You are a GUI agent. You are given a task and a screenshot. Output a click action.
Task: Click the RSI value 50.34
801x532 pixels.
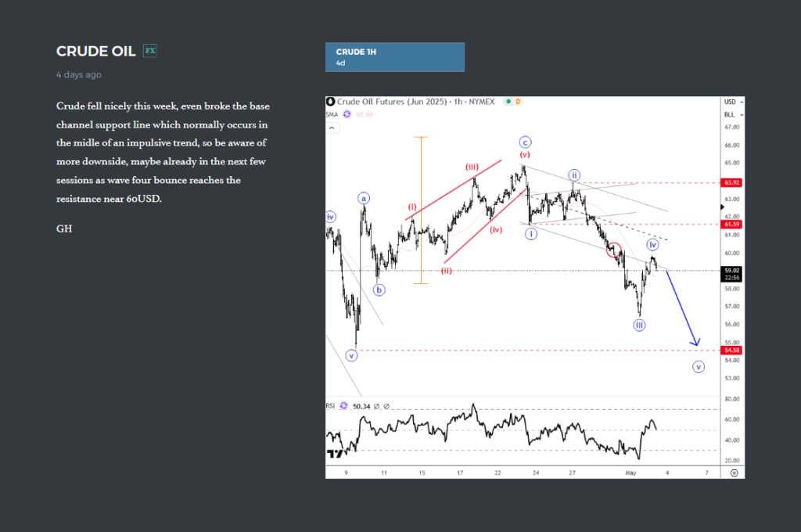pyautogui.click(x=361, y=406)
